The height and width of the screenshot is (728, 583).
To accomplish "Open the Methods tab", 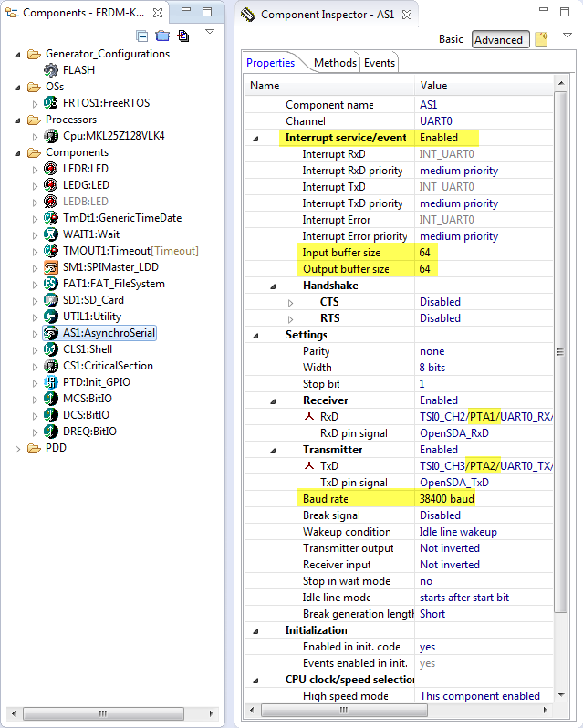I will click(x=335, y=63).
